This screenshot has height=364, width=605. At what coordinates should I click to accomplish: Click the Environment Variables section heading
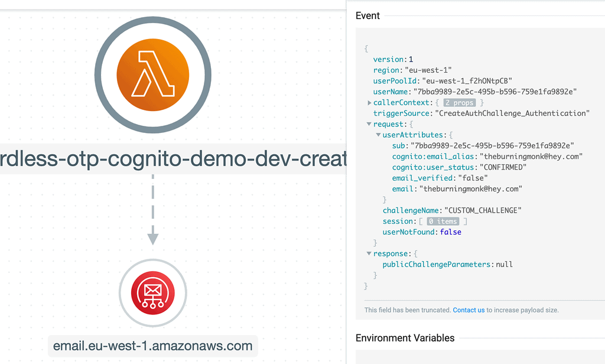tap(405, 338)
